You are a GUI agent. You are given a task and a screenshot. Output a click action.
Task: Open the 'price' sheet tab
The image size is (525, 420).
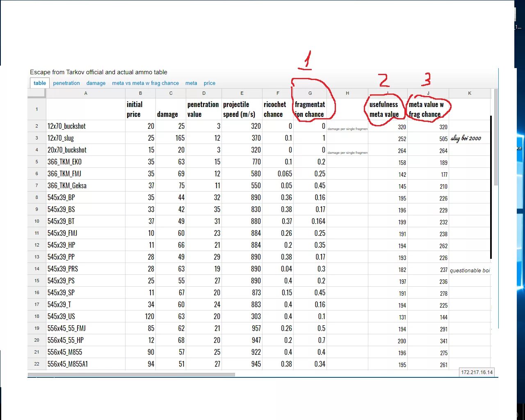coord(210,83)
